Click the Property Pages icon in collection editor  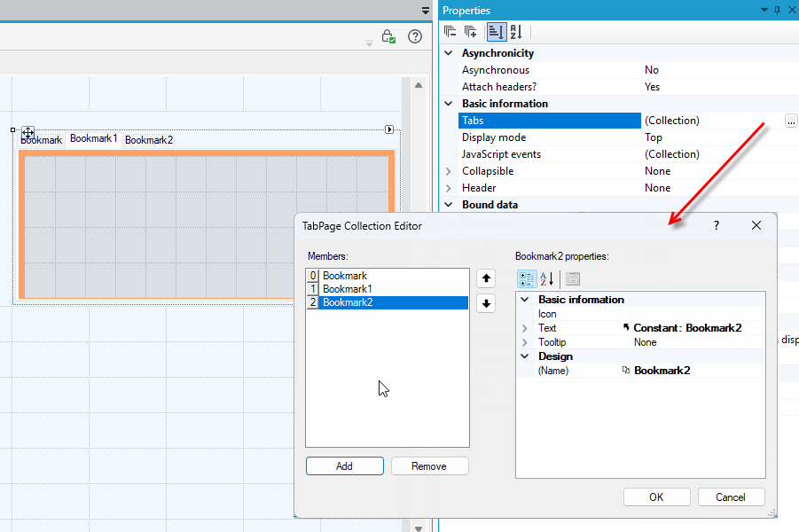(x=573, y=278)
